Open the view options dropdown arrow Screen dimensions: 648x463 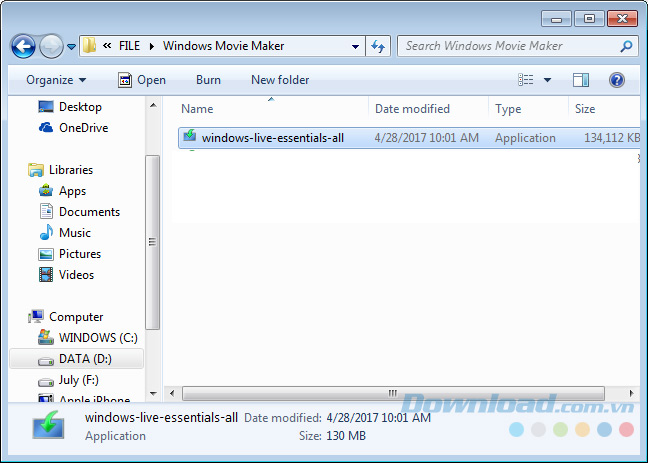(547, 80)
